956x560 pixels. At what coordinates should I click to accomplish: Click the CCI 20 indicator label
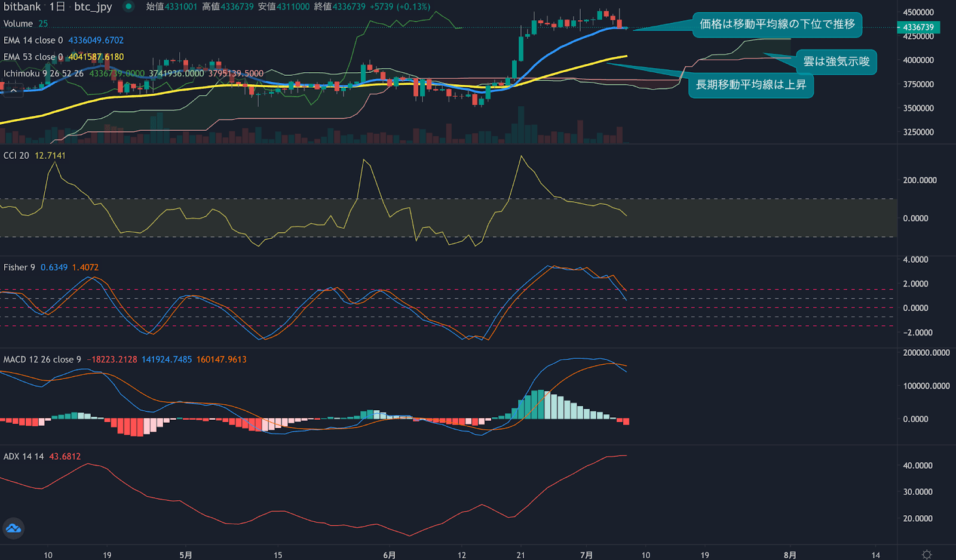(x=16, y=155)
